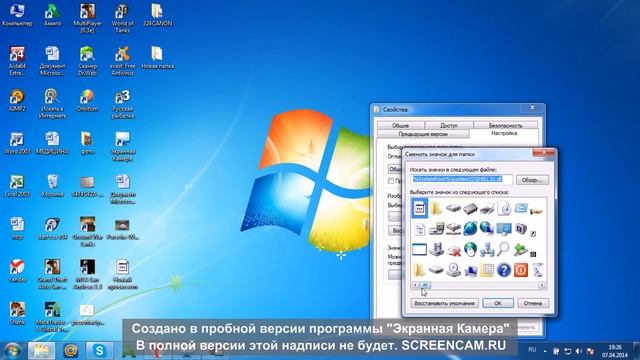The height and width of the screenshot is (360, 640).
Task: Open Корзина recycle bin on desktop
Action: 52,186
